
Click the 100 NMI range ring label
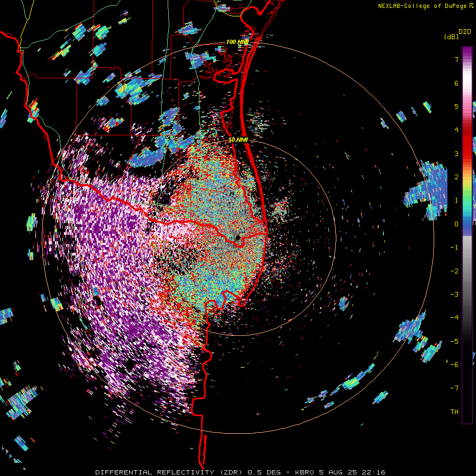[x=237, y=42]
